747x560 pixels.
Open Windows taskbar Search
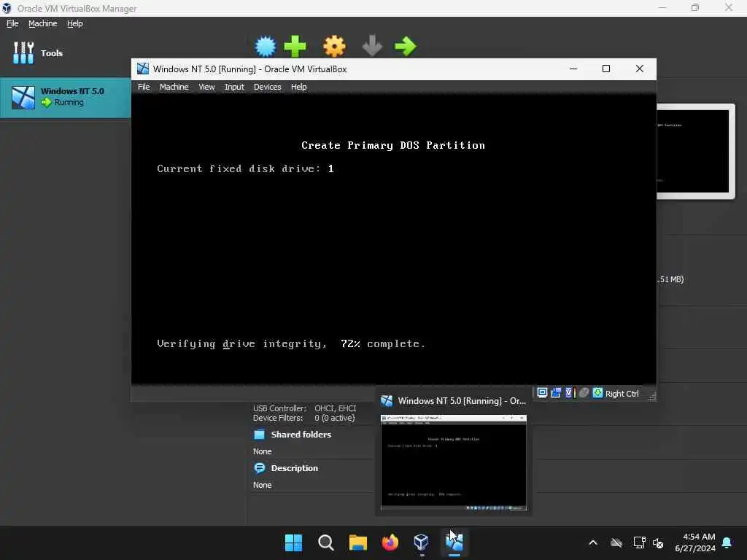click(x=326, y=542)
